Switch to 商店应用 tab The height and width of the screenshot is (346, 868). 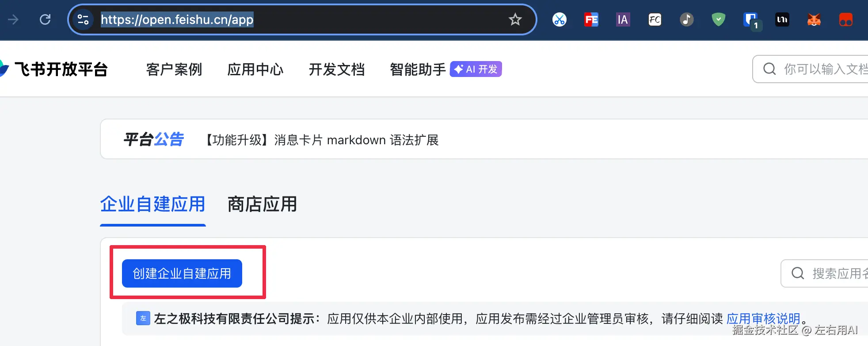click(262, 204)
